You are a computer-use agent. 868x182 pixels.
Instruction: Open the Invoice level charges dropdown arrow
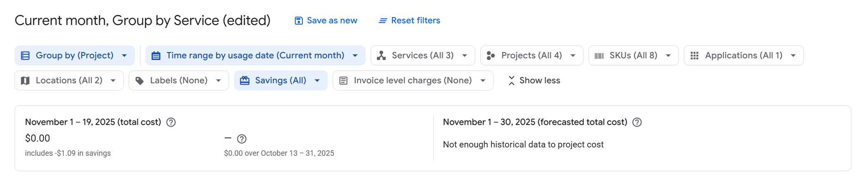[x=483, y=80]
